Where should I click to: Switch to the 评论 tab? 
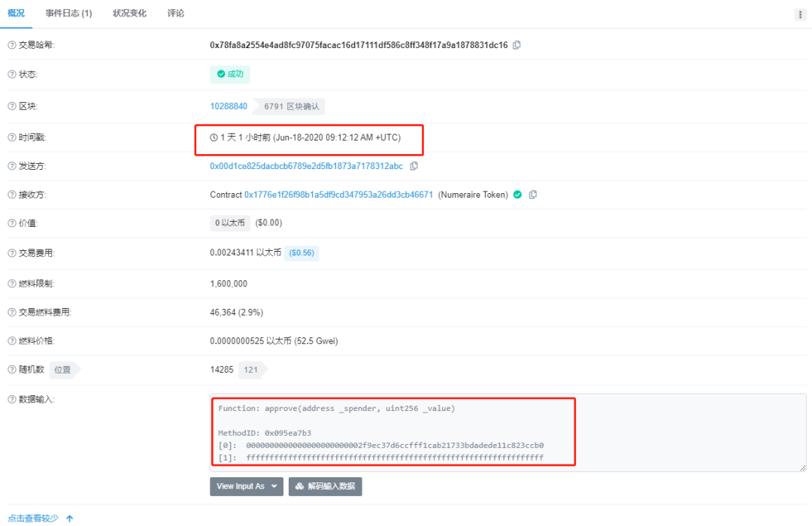[x=175, y=13]
